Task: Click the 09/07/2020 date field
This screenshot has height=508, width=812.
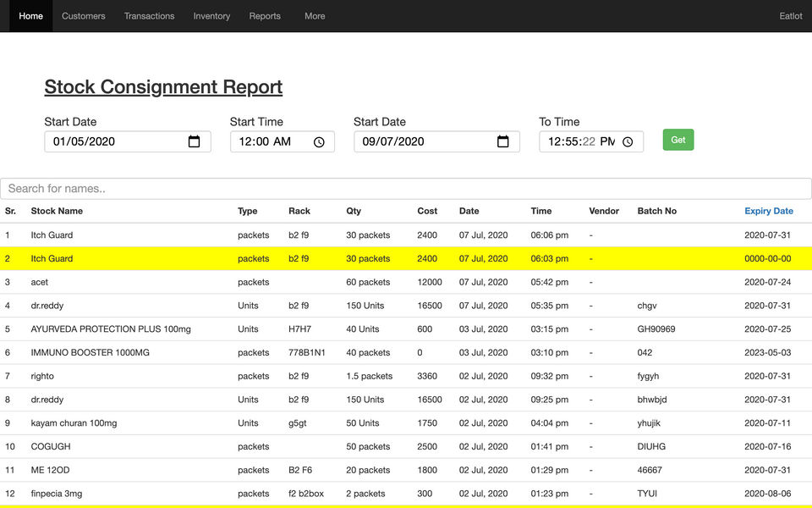Action: pos(436,141)
